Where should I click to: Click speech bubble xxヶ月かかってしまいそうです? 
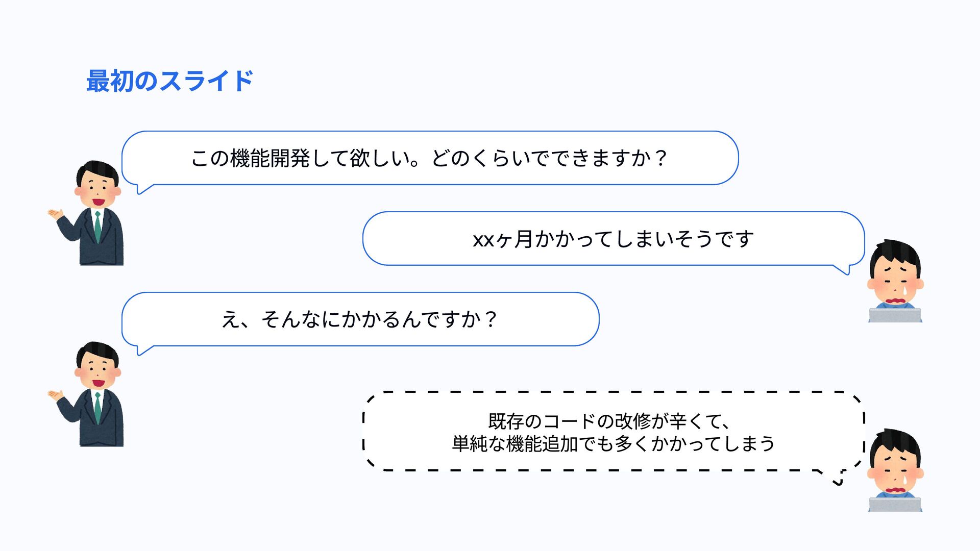pos(614,239)
